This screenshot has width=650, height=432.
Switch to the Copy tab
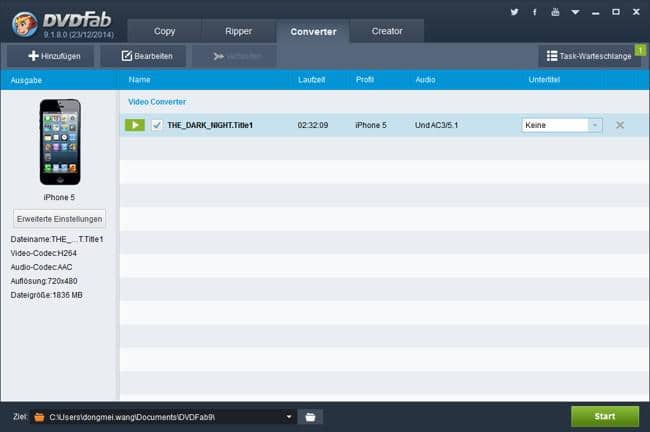(165, 31)
